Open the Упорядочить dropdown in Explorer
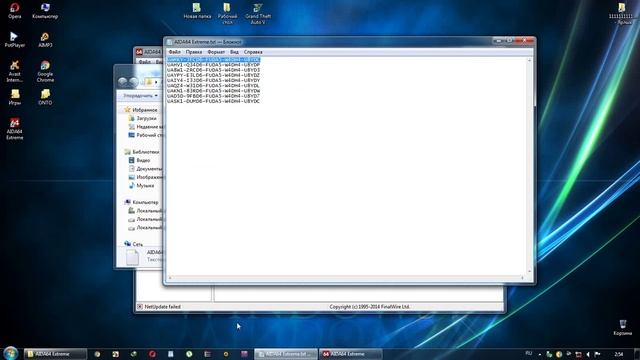This screenshot has width=640, height=360. pos(140,96)
